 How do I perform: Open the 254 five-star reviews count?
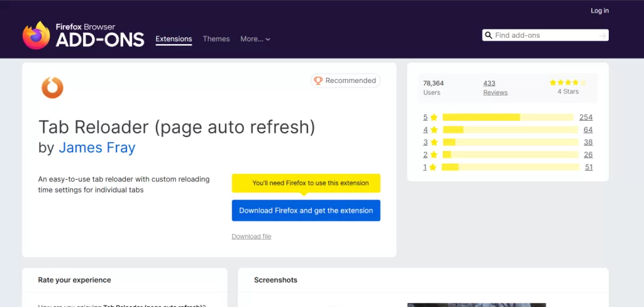pyautogui.click(x=586, y=118)
